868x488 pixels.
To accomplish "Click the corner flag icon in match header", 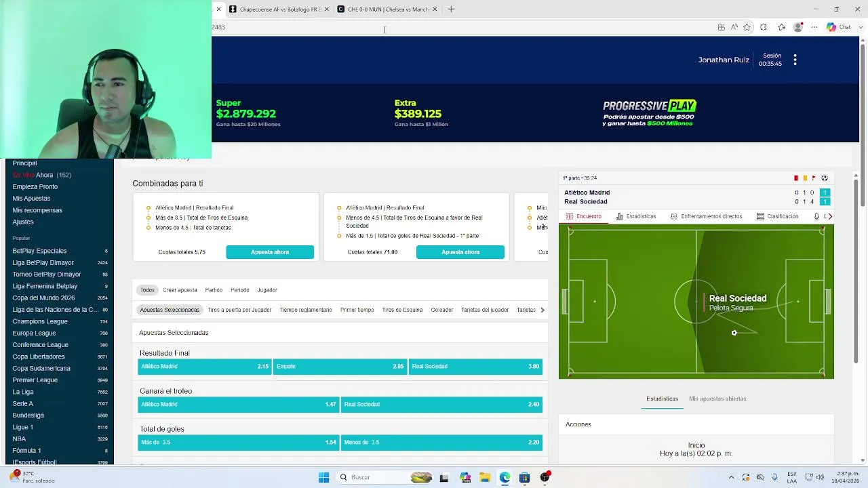I will click(814, 178).
